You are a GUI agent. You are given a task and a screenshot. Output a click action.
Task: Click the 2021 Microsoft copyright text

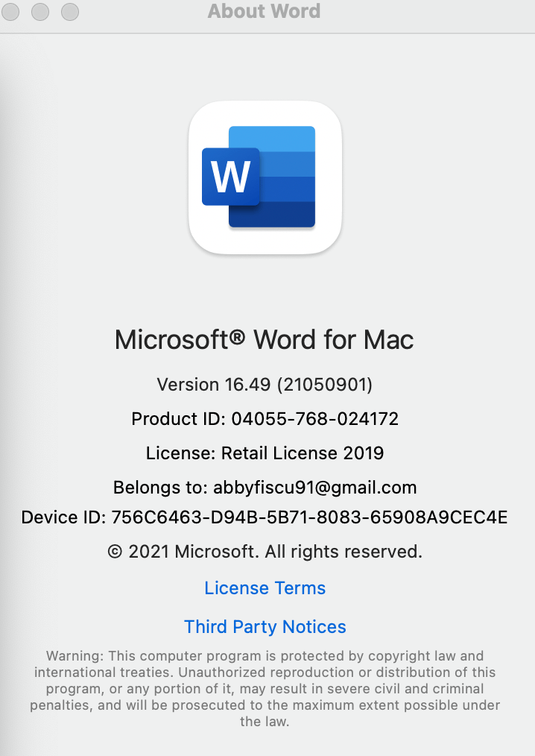tap(265, 552)
